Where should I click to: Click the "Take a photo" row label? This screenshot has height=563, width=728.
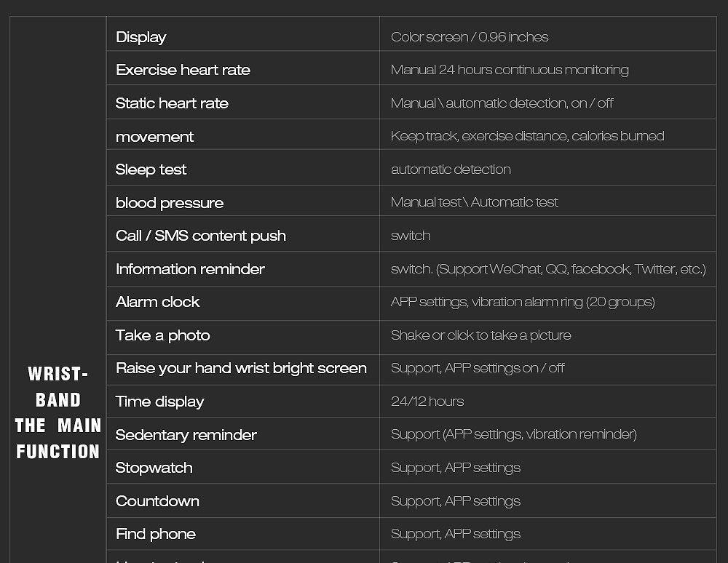(162, 335)
